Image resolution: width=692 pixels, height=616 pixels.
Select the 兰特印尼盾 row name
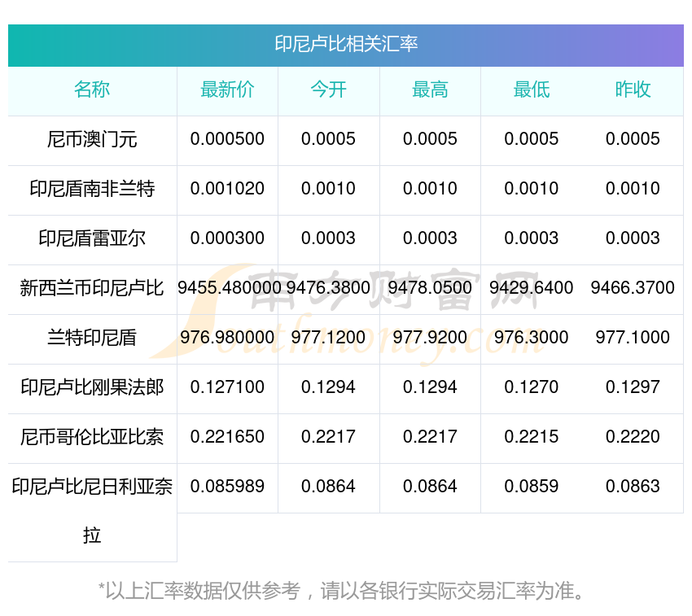[92, 338]
